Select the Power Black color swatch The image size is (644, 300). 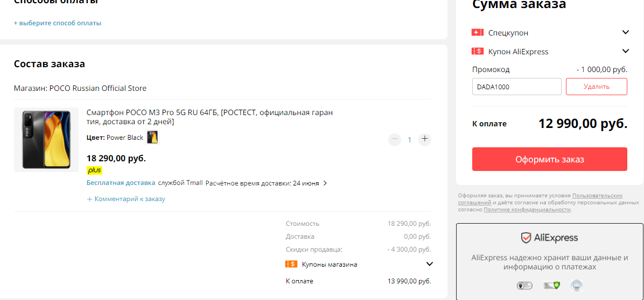click(x=153, y=138)
